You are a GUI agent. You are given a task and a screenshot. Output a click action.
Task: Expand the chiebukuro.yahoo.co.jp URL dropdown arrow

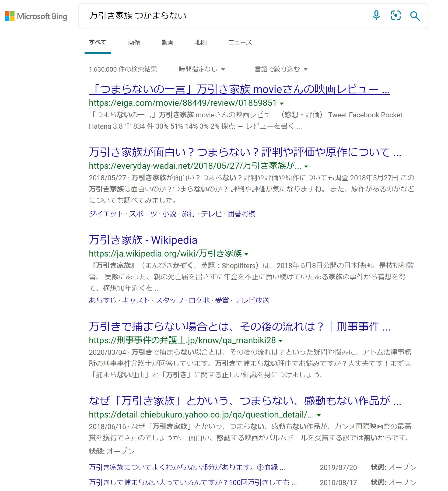pos(319,415)
